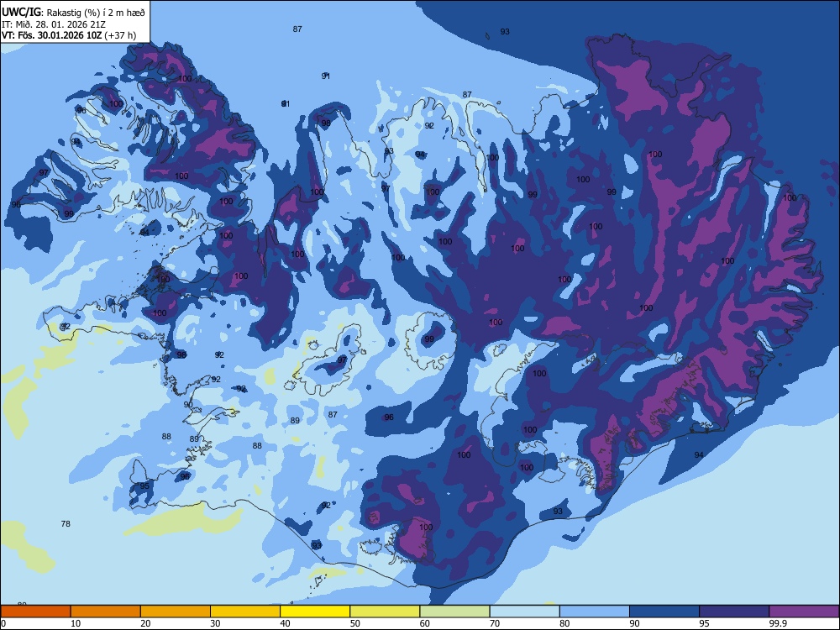Click the pale blue 70–80 legend swatch
The image size is (840, 630).
pyautogui.click(x=524, y=612)
